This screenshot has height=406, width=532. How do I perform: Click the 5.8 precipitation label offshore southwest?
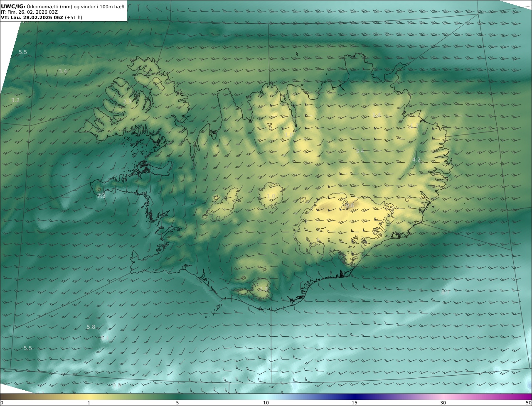point(91,327)
